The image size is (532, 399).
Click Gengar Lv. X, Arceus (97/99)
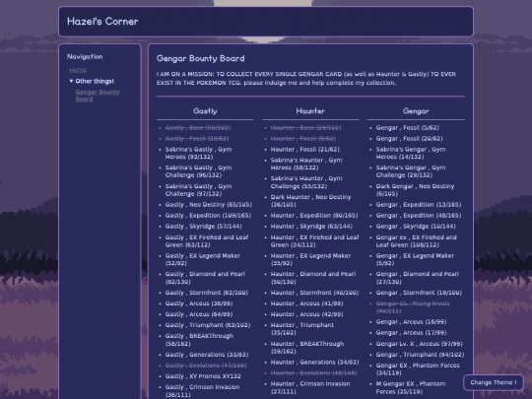click(x=419, y=344)
